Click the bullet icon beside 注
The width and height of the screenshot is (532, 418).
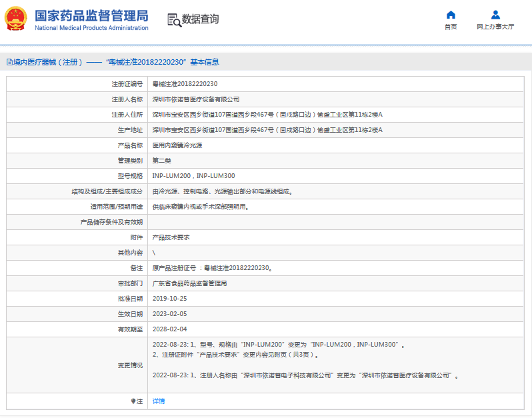[x=133, y=401]
